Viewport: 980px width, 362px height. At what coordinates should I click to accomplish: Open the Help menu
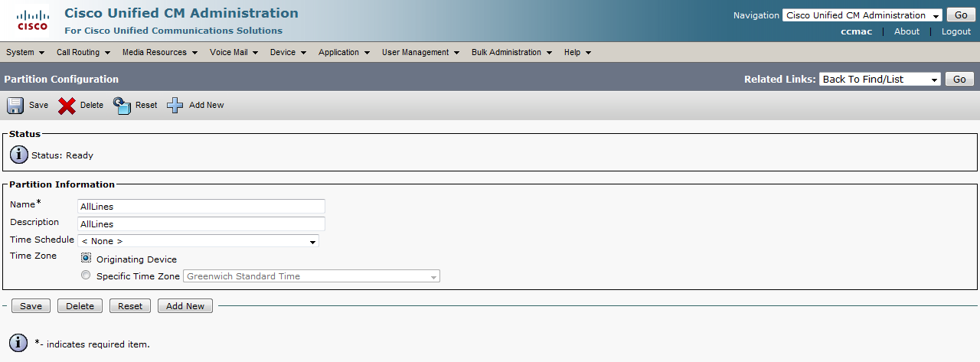[x=577, y=52]
